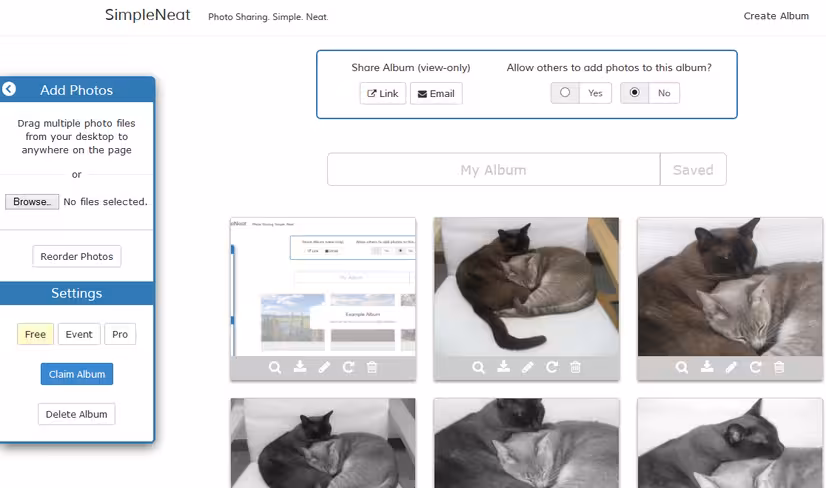Open the cats on white chair photo
Screen dimensions: 826x488
(x=526, y=287)
